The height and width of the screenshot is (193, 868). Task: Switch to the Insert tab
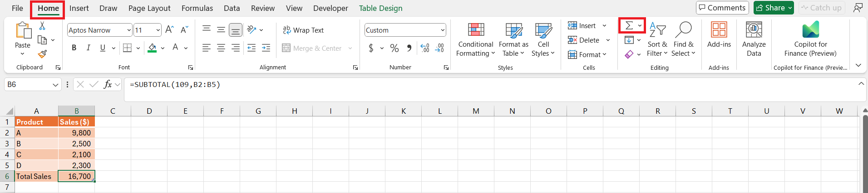[79, 8]
